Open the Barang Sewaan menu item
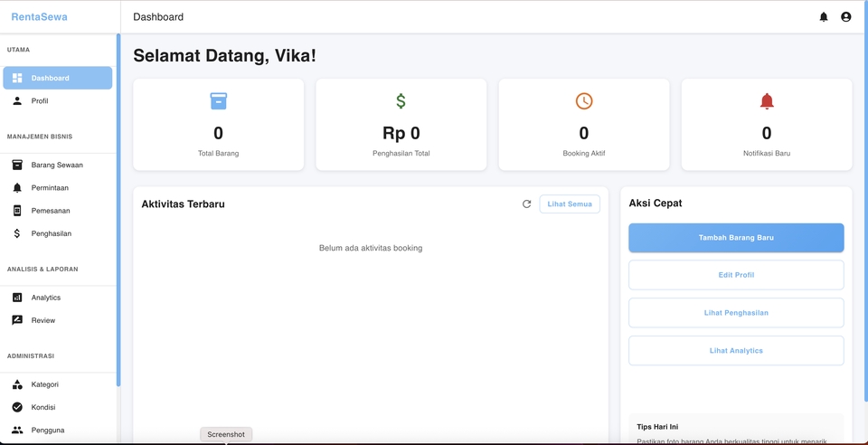The width and height of the screenshot is (868, 445). point(58,166)
